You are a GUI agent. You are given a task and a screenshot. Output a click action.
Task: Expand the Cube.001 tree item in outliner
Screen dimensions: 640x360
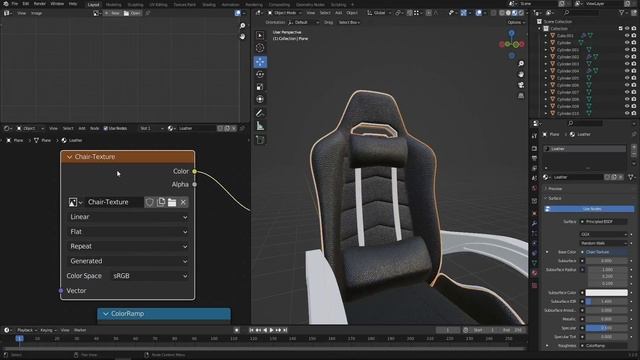point(546,36)
